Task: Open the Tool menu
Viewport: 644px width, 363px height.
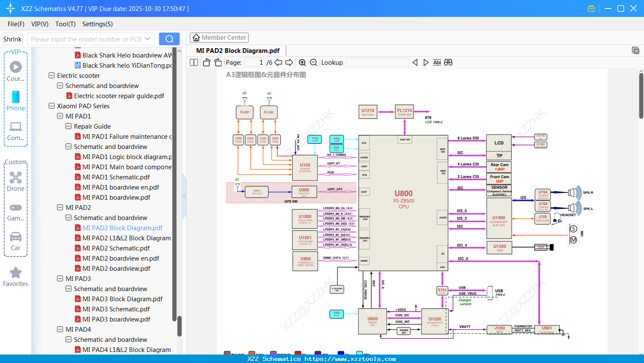Action: (x=65, y=24)
